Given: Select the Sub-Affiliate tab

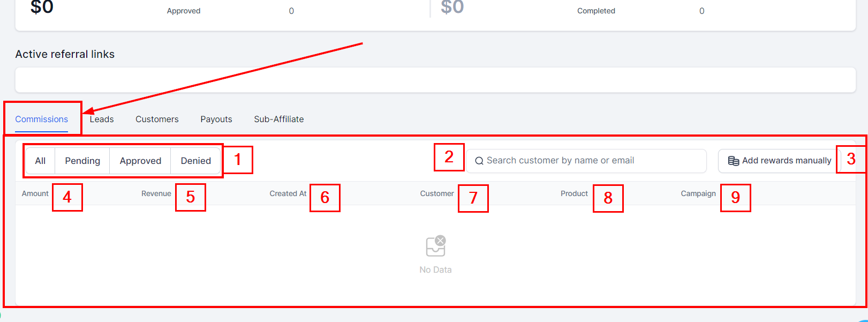Looking at the screenshot, I should [x=279, y=119].
